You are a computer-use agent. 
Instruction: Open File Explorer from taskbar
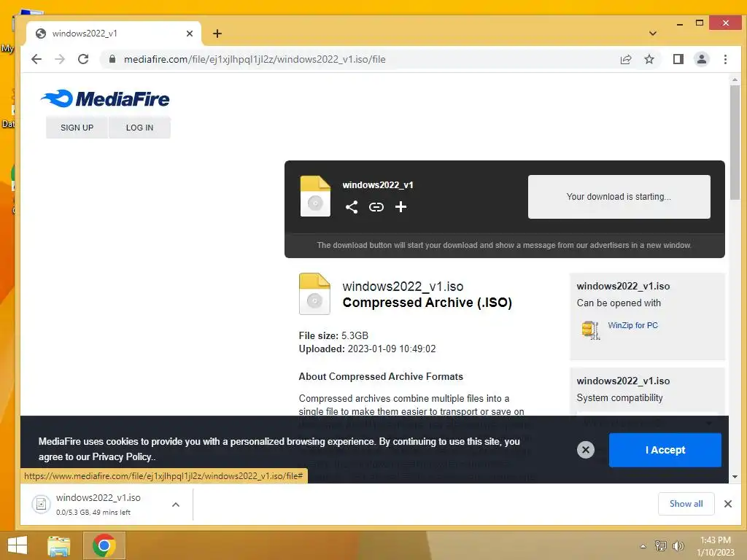click(x=58, y=545)
